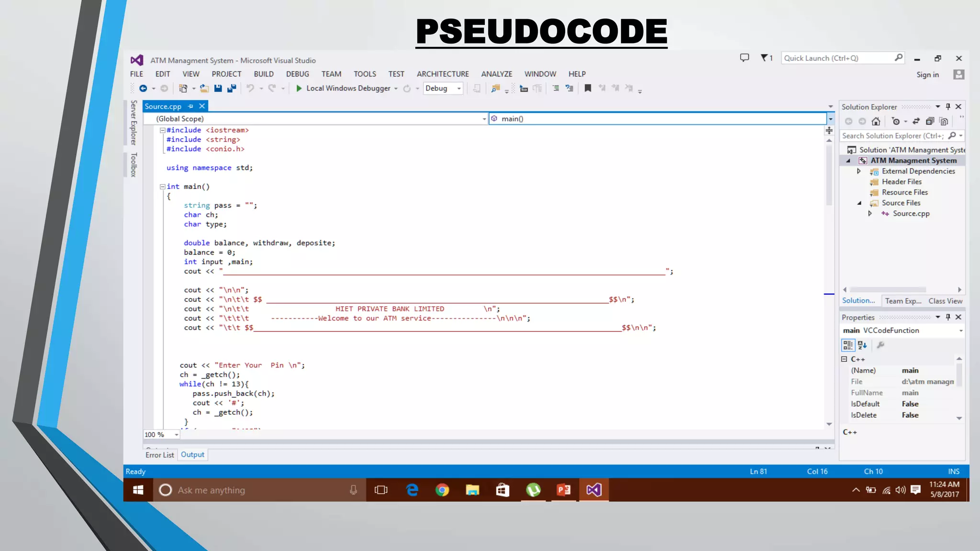Click the Quick Launch search box
The image size is (980, 551).
pos(837,58)
